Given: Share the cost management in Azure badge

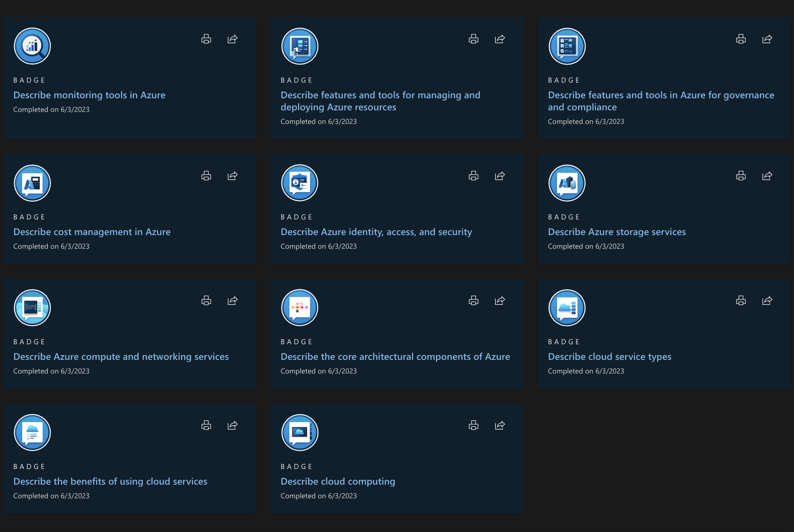Looking at the screenshot, I should point(232,176).
